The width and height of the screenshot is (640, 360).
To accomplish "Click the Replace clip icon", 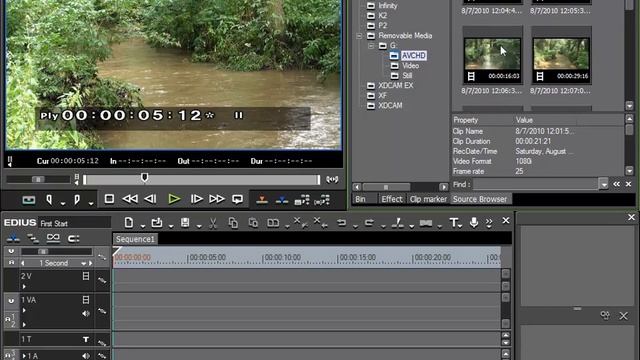I will [x=273, y=223].
